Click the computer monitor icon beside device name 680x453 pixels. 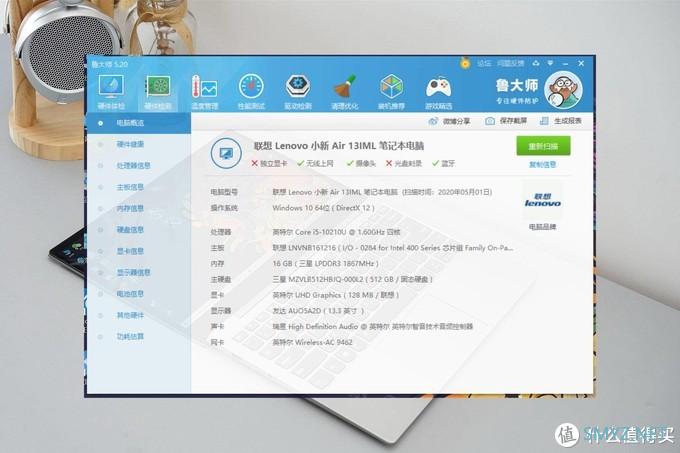[226, 153]
